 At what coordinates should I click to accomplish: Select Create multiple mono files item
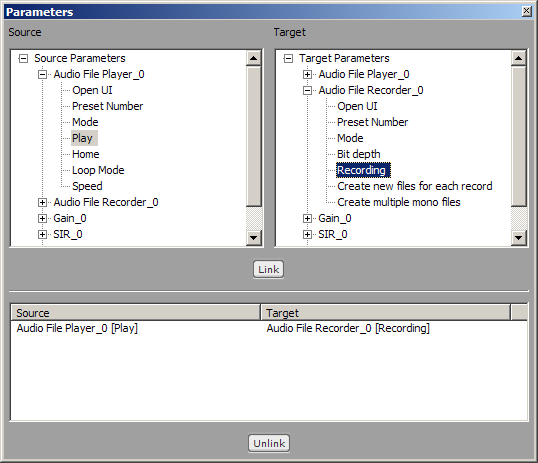pos(399,202)
